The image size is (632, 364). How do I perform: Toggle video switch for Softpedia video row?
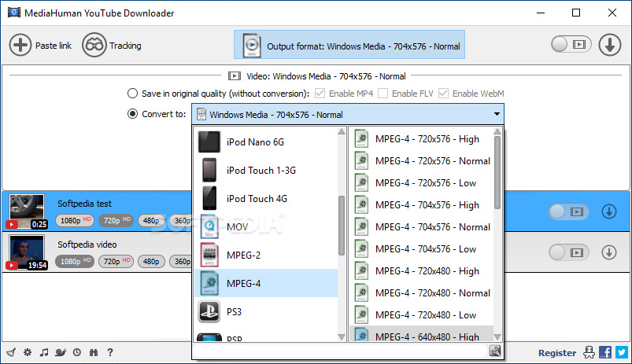click(x=569, y=252)
